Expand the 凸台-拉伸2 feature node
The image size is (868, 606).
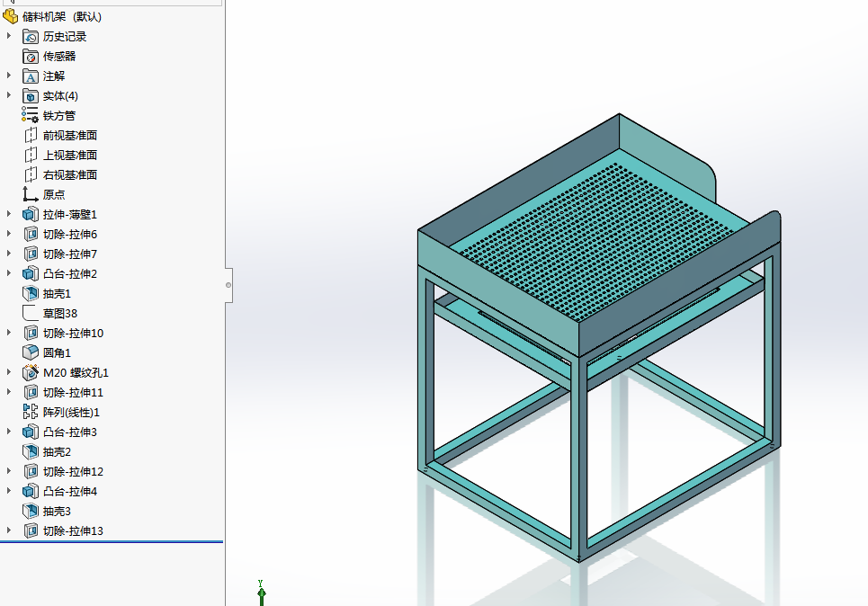coord(9,273)
